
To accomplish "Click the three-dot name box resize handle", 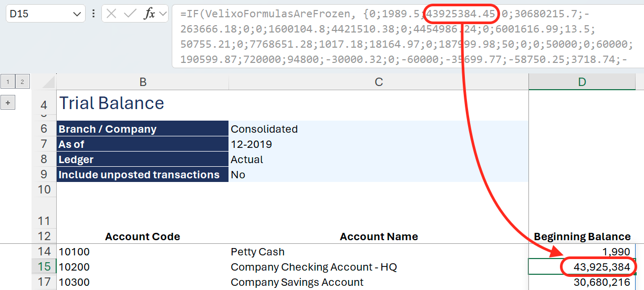I will 94,14.
